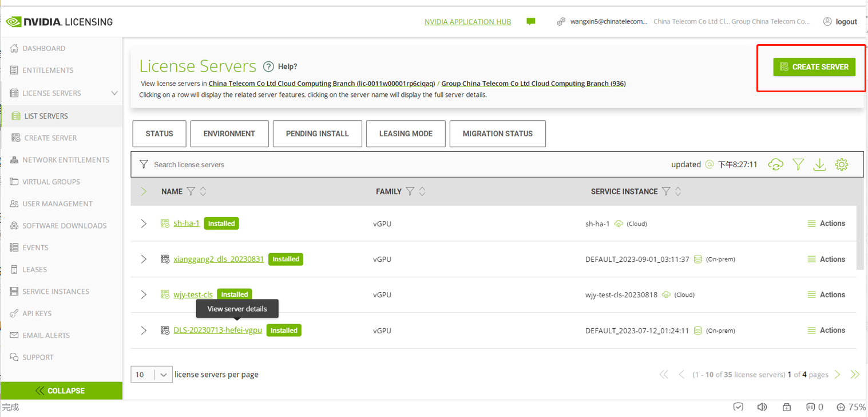Viewport: 868px width, 417px height.
Task: Collapse the LICENSE SERVERS sidebar section
Action: click(x=114, y=93)
